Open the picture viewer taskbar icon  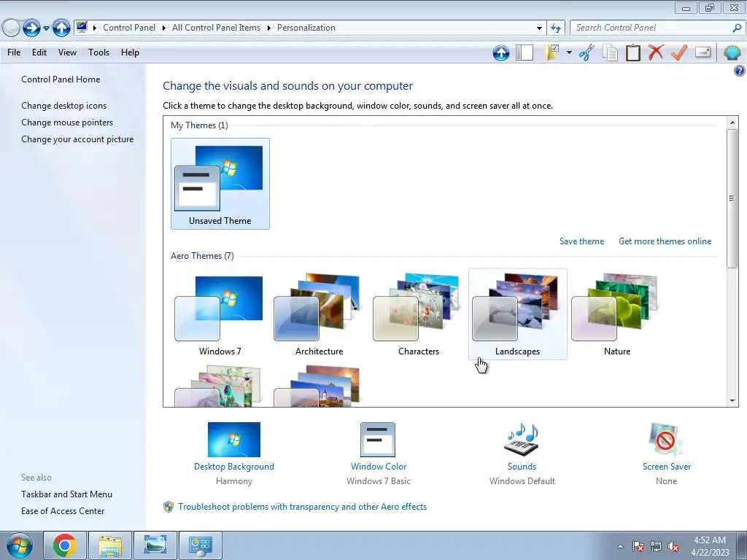click(155, 545)
